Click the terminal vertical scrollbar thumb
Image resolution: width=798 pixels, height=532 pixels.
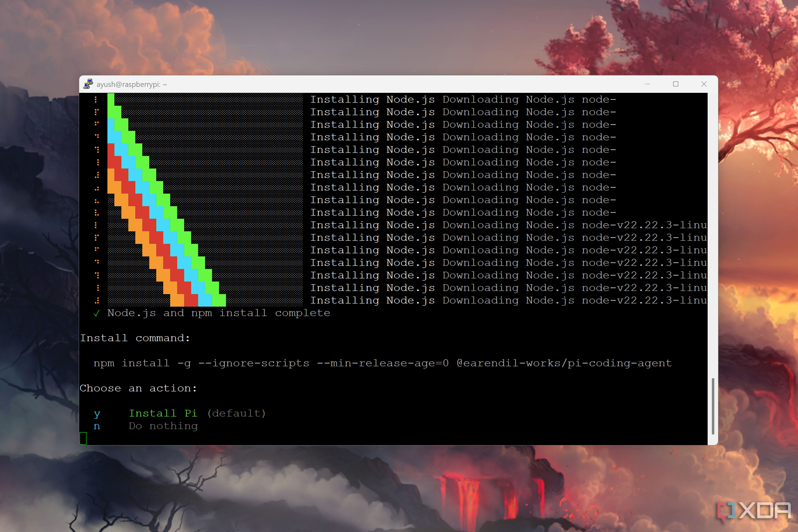coord(713,406)
